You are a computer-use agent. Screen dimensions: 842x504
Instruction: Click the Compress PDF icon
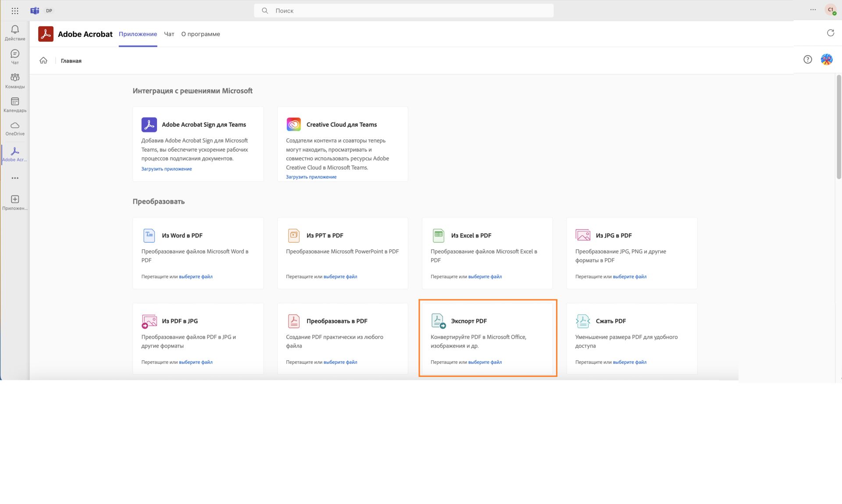tap(583, 321)
